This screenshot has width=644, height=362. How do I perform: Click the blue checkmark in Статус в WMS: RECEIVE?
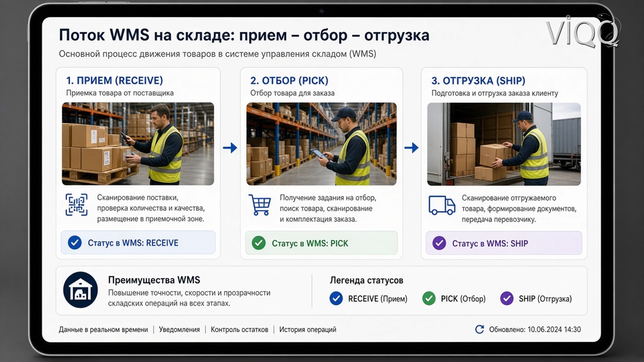[x=74, y=243]
